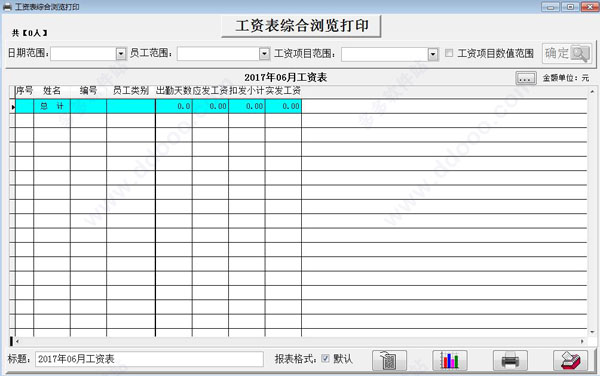This screenshot has height=376, width=600.
Task: Click the red exit icon button
Action: click(x=571, y=360)
